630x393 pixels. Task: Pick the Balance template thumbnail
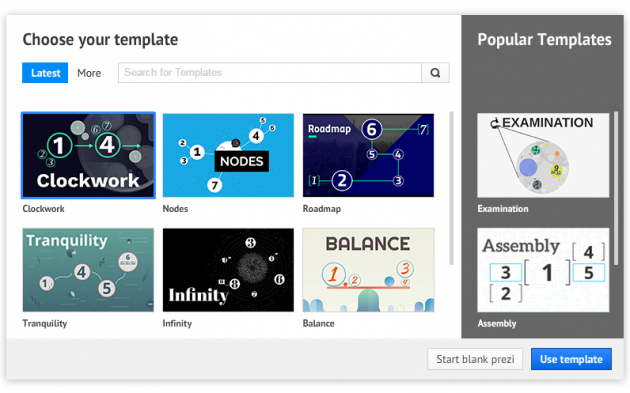point(368,270)
